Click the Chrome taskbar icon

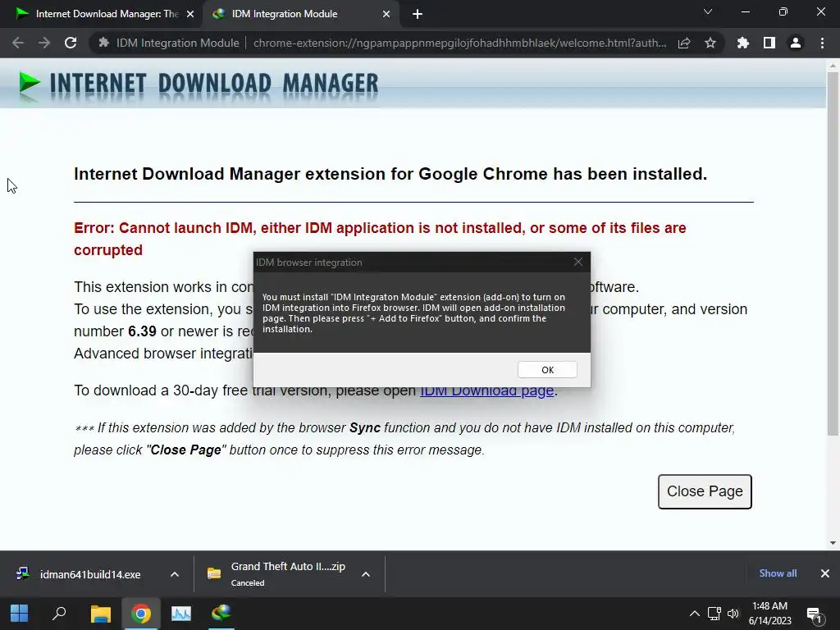pyautogui.click(x=140, y=614)
